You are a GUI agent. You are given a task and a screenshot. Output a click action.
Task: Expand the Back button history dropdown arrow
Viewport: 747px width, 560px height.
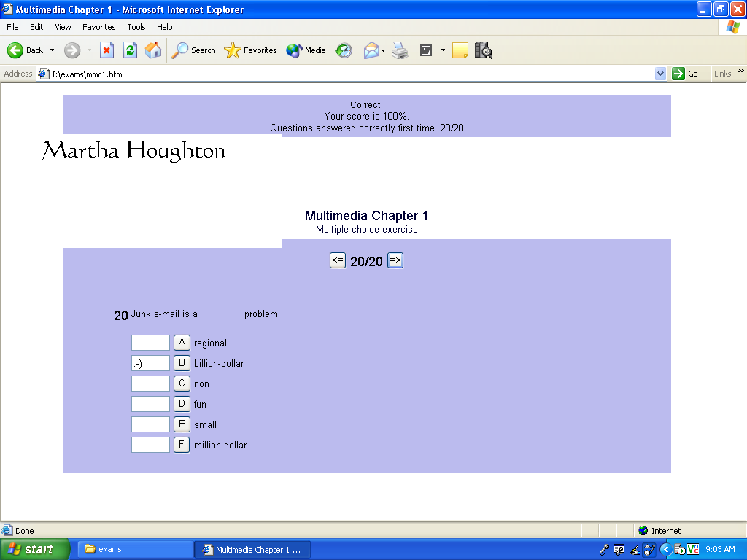point(52,50)
